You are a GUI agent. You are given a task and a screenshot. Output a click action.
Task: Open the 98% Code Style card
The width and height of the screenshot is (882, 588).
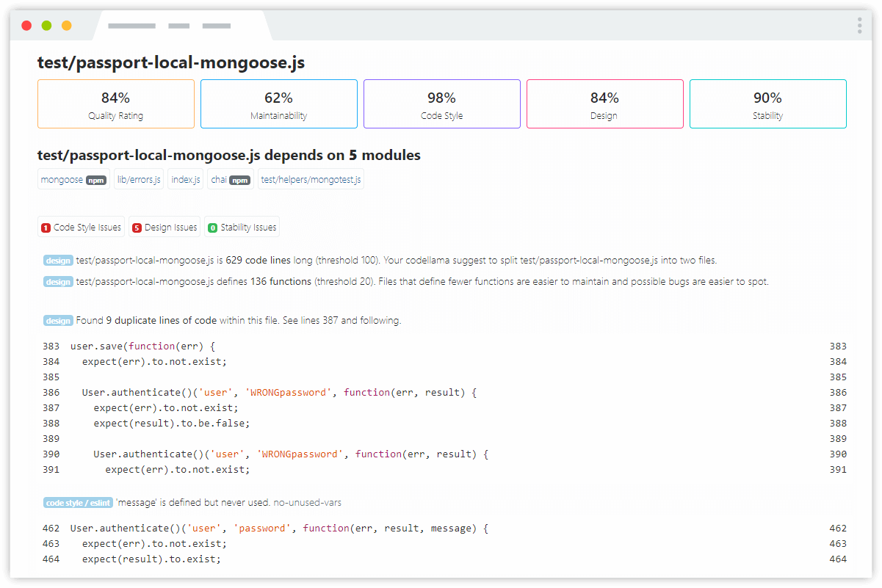coord(442,104)
